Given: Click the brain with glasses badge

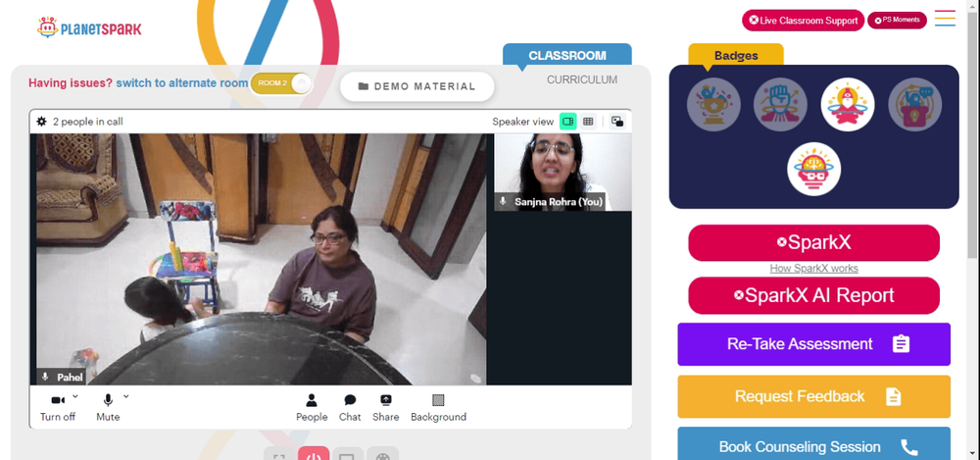Looking at the screenshot, I should (813, 169).
